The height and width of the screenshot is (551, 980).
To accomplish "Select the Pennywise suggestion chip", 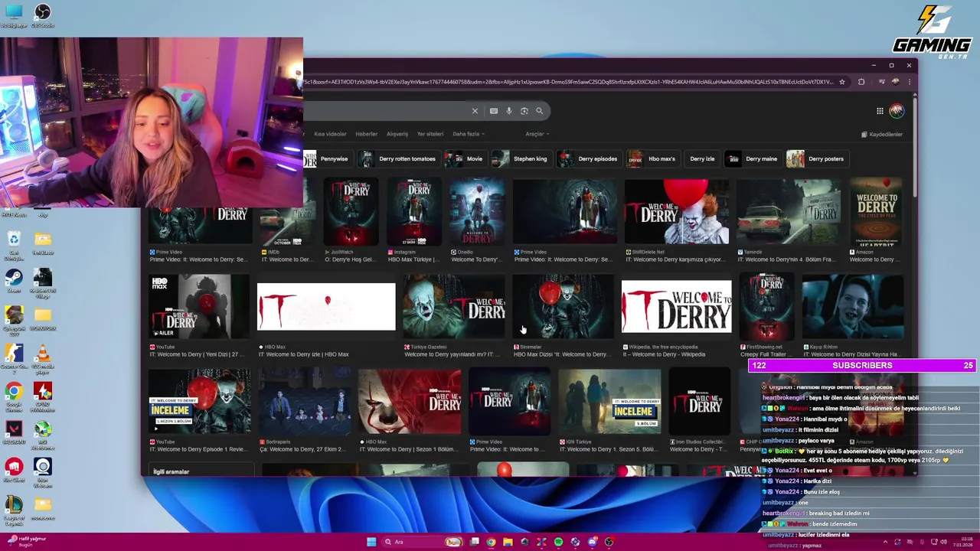I will click(328, 159).
